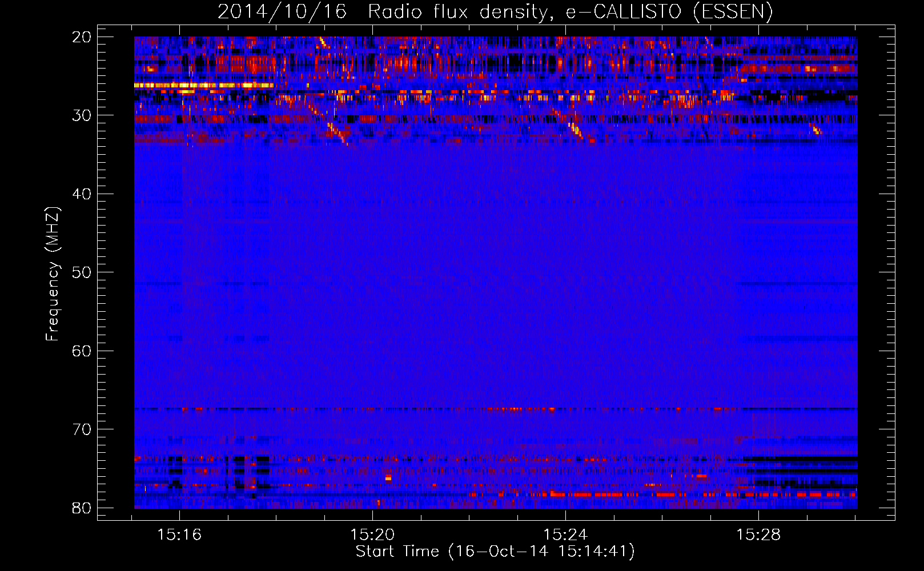Click the 'Frequency (MHZ)' axis label
Viewport: 924px width, 571px height.
(x=53, y=274)
